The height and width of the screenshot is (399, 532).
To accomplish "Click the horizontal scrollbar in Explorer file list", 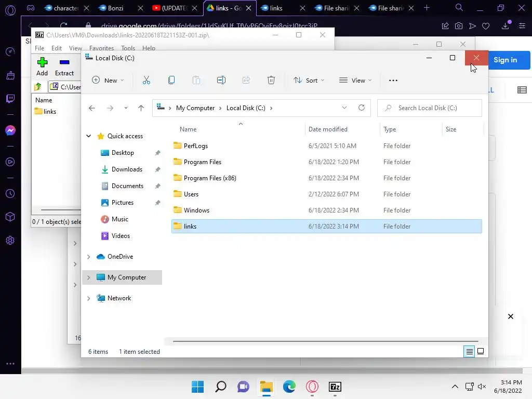I will point(325,341).
